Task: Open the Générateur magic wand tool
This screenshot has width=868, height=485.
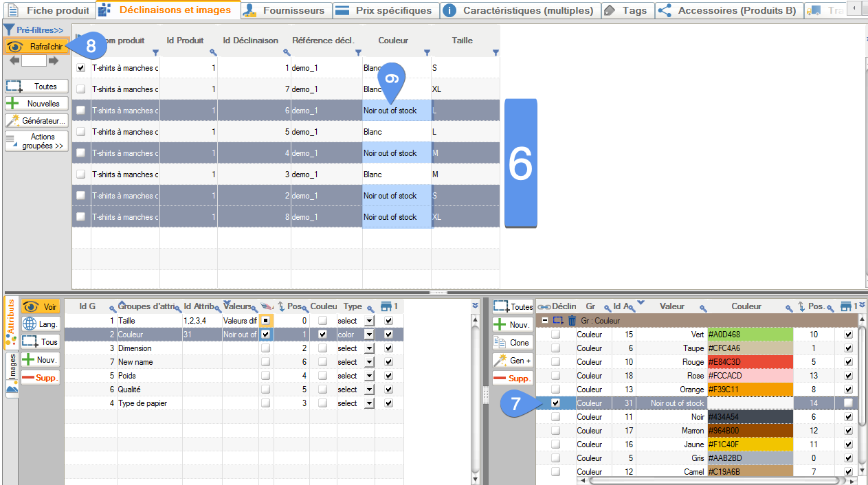Action: [36, 120]
